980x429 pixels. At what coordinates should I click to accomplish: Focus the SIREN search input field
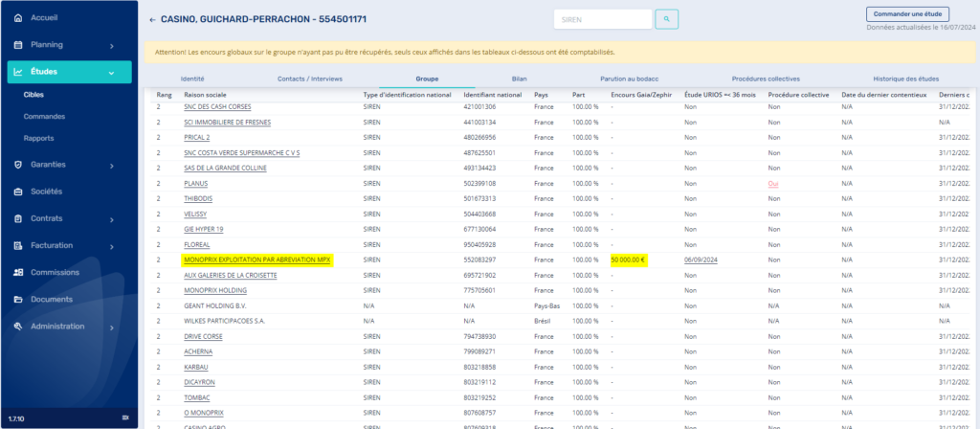(603, 19)
